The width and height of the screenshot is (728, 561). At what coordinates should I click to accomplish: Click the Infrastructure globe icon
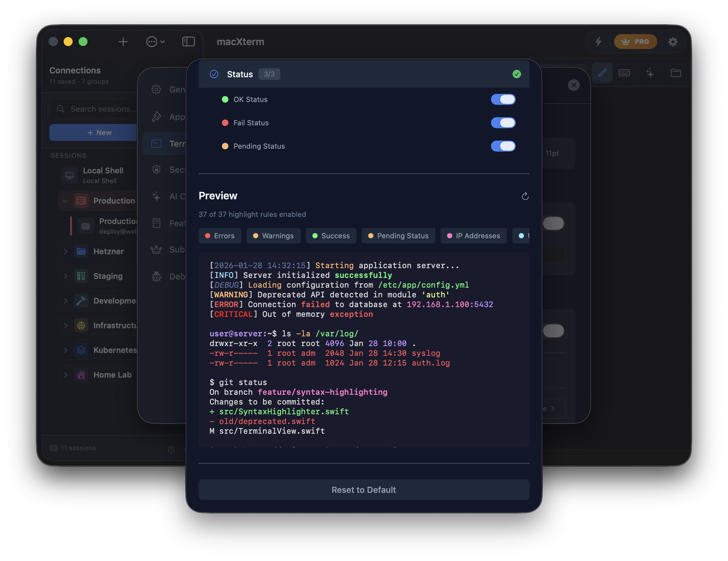pyautogui.click(x=81, y=326)
